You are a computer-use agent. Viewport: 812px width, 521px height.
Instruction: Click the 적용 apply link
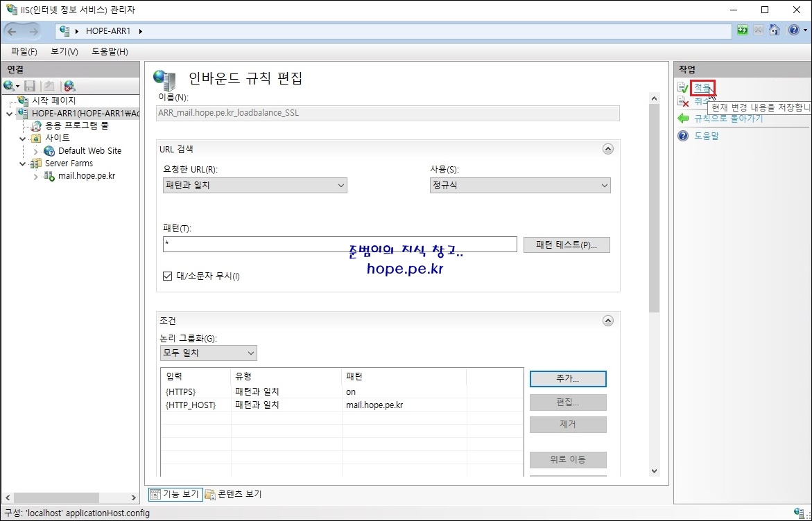702,87
